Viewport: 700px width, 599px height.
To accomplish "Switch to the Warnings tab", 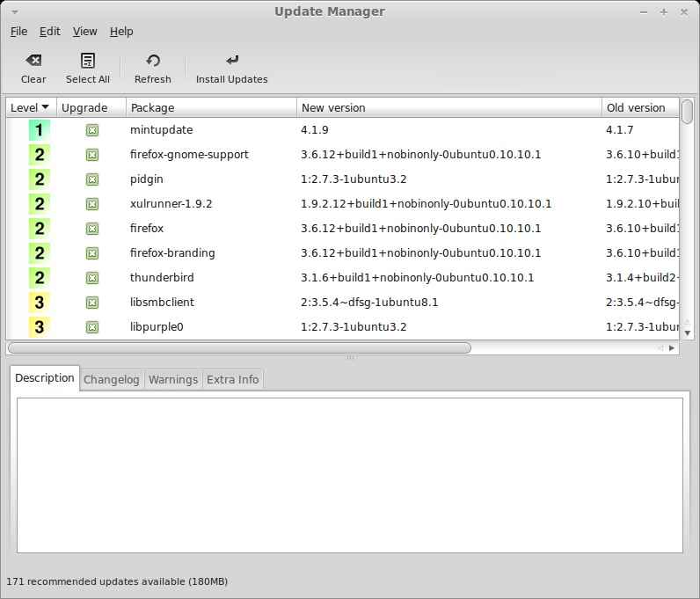I will point(173,380).
